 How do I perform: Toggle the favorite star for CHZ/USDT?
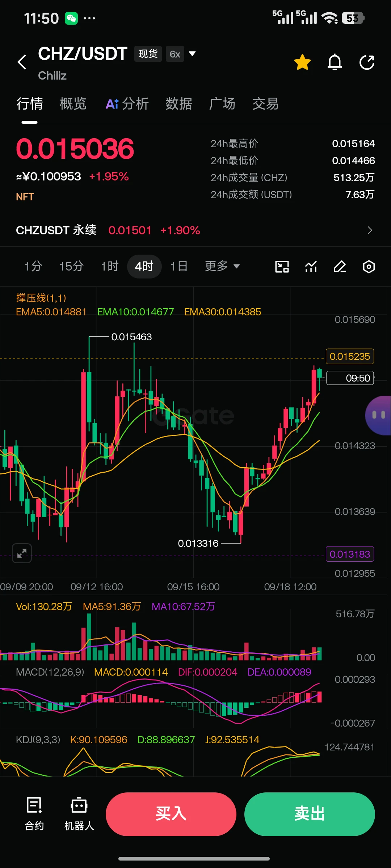click(302, 62)
